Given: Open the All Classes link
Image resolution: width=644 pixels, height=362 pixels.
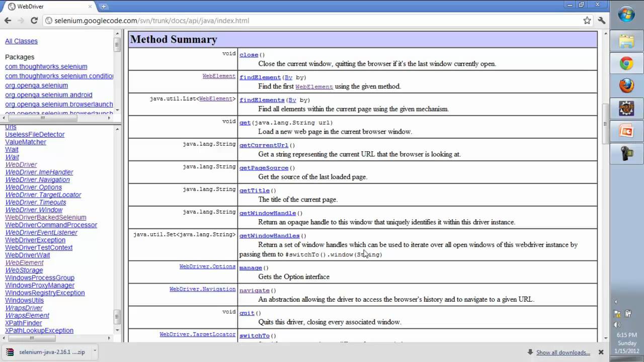Looking at the screenshot, I should tap(21, 41).
